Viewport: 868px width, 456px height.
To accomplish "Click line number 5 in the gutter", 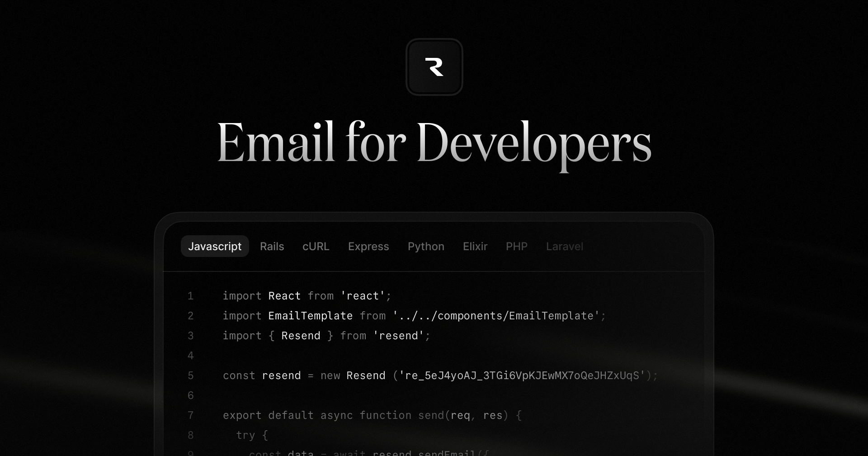I will click(190, 375).
